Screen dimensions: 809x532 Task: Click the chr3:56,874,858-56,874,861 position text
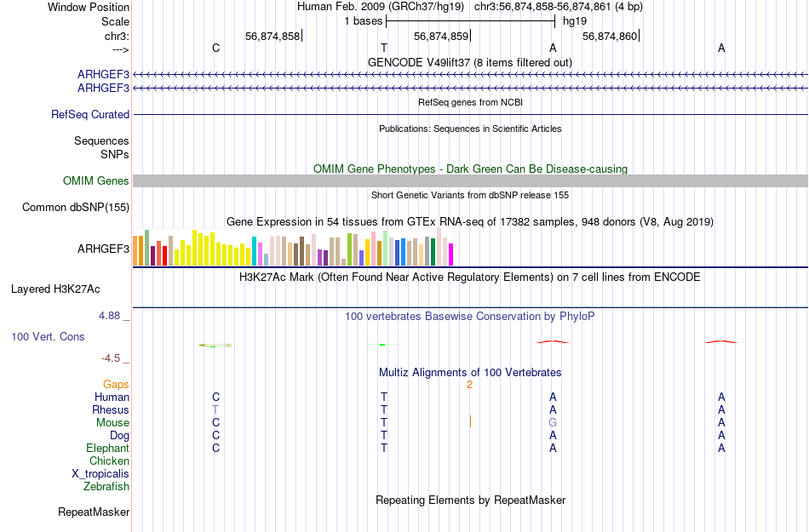[x=542, y=7]
